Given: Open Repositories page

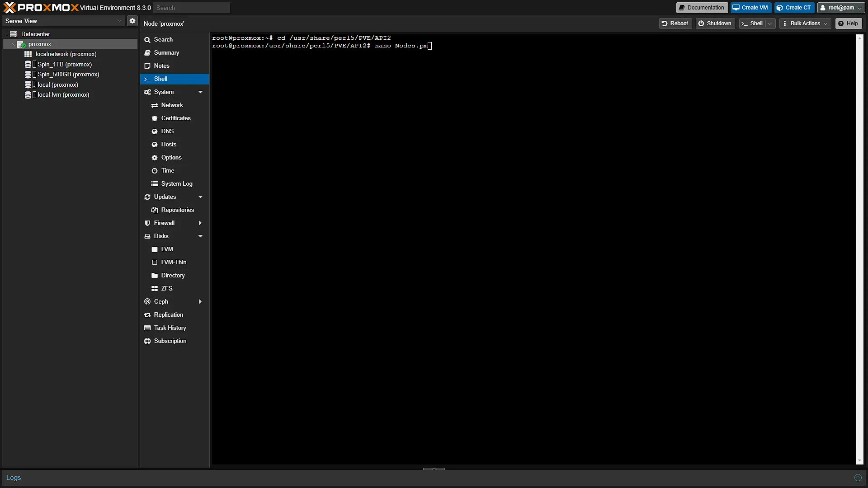Looking at the screenshot, I should pyautogui.click(x=175, y=210).
